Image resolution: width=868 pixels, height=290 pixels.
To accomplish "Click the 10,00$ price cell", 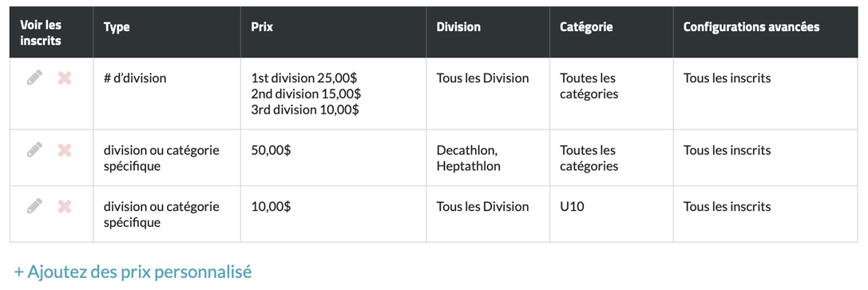I will (x=271, y=206).
